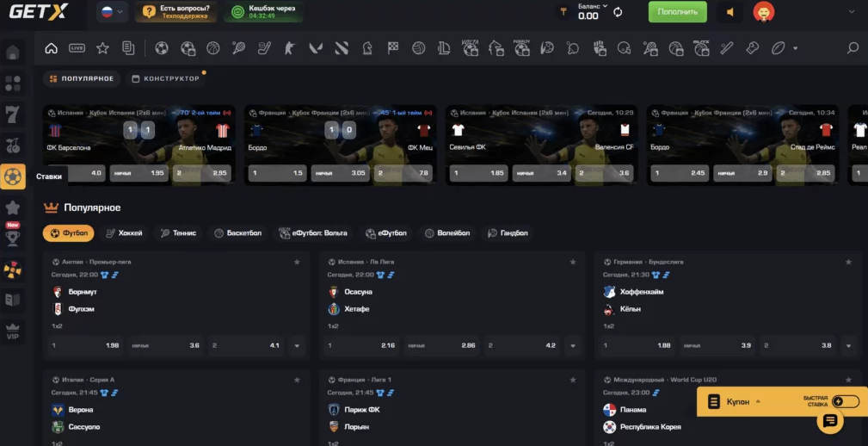Open the slots '7' icon in sidebar

12,114
